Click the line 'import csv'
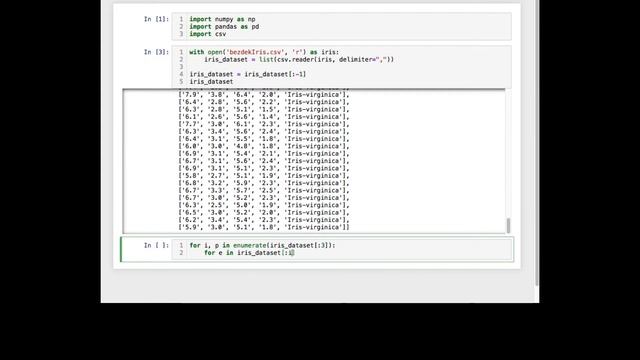Viewport: 640px width, 360px height. (207, 34)
